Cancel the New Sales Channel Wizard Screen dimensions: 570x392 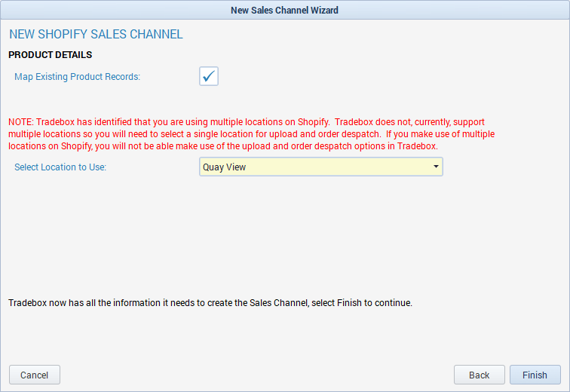35,375
